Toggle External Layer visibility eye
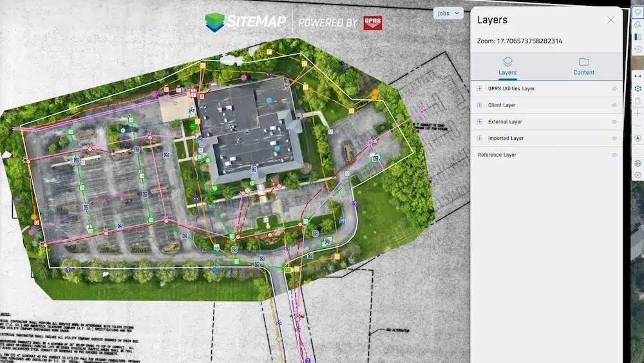 click(614, 122)
